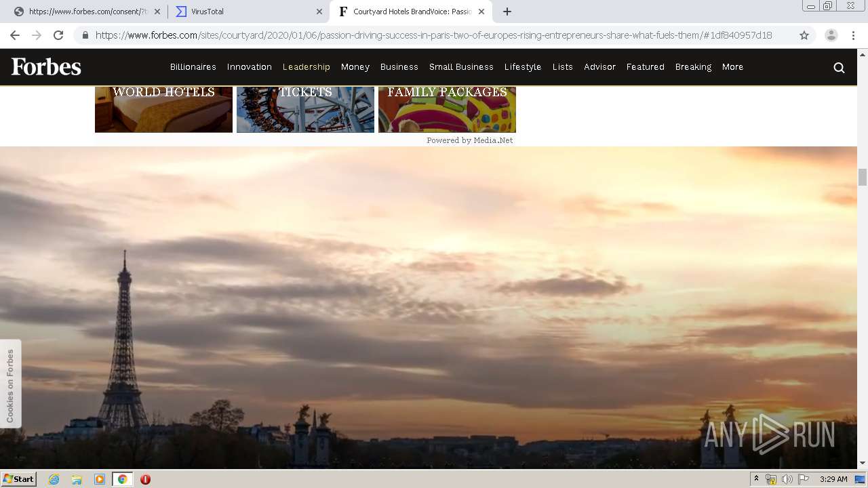Open the Featured menu
The image size is (868, 488).
646,67
